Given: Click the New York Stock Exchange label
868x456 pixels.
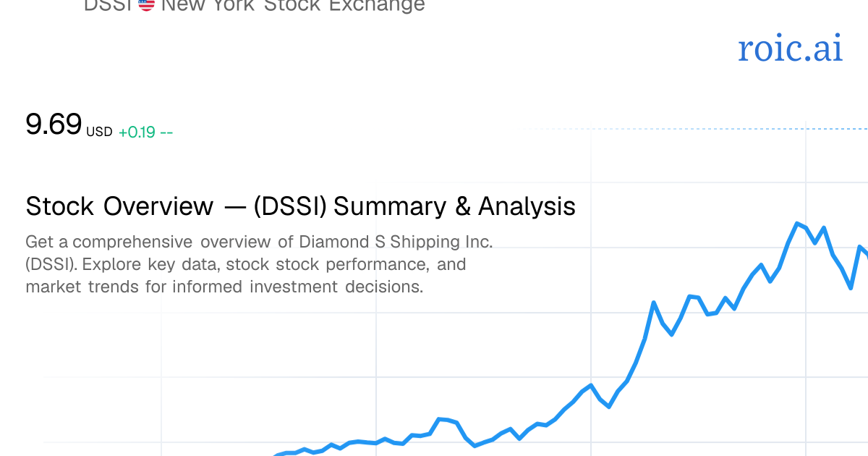Looking at the screenshot, I should (292, 5).
